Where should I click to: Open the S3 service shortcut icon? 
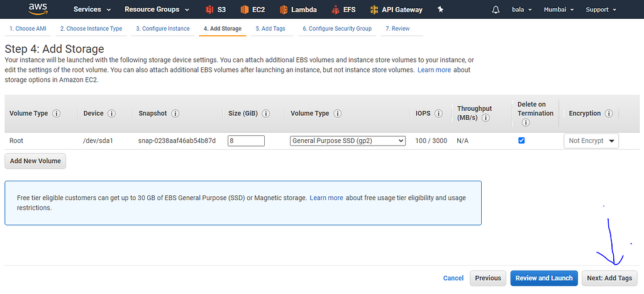(x=209, y=9)
